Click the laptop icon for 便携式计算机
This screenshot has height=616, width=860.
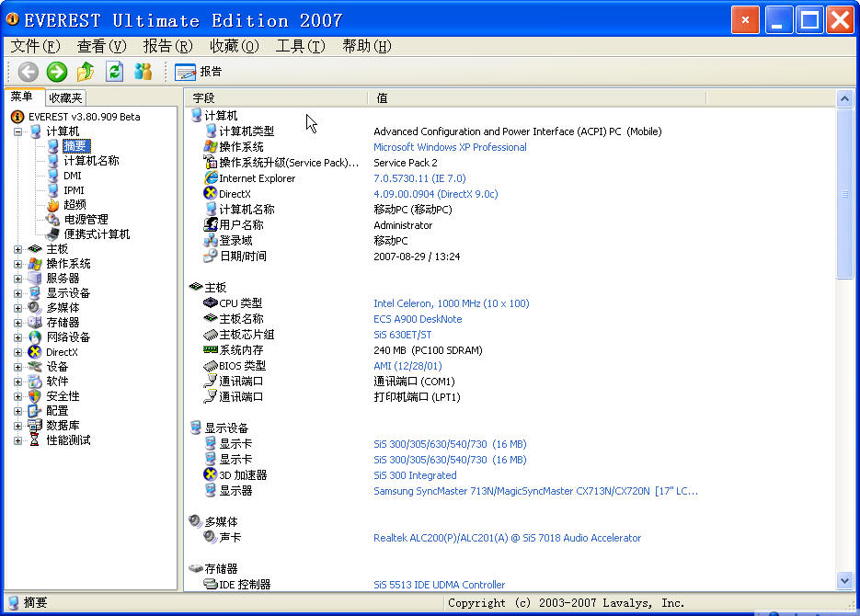53,234
